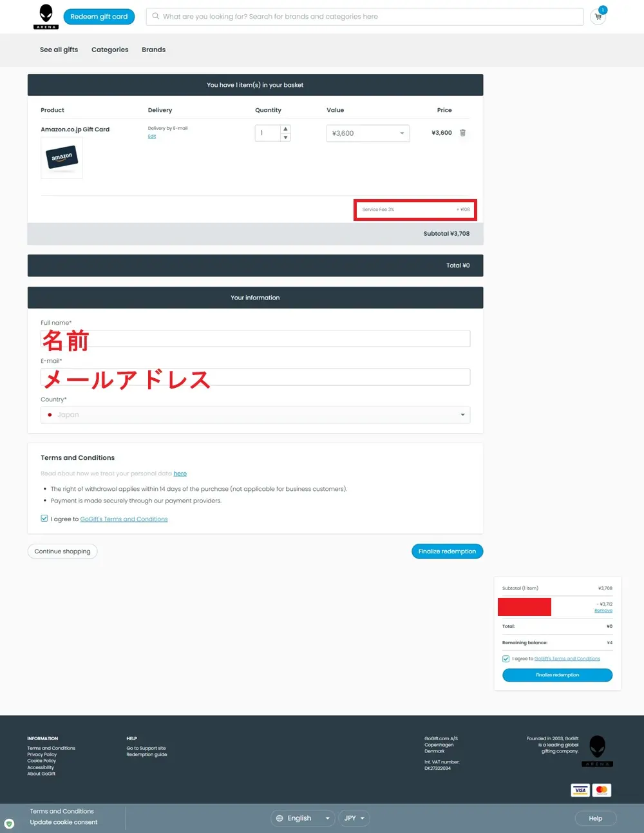
Task: Open the Country dropdown showing Japan
Action: pyautogui.click(x=255, y=415)
